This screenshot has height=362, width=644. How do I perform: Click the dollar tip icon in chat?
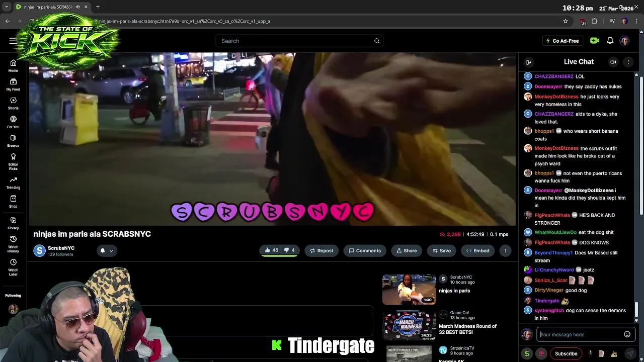pyautogui.click(x=527, y=353)
